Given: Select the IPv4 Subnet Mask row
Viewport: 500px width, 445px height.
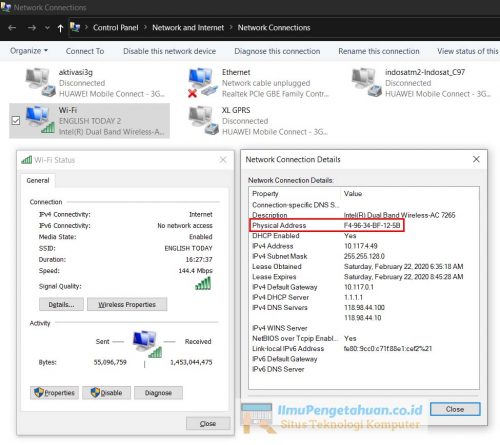Looking at the screenshot, I should (x=364, y=256).
